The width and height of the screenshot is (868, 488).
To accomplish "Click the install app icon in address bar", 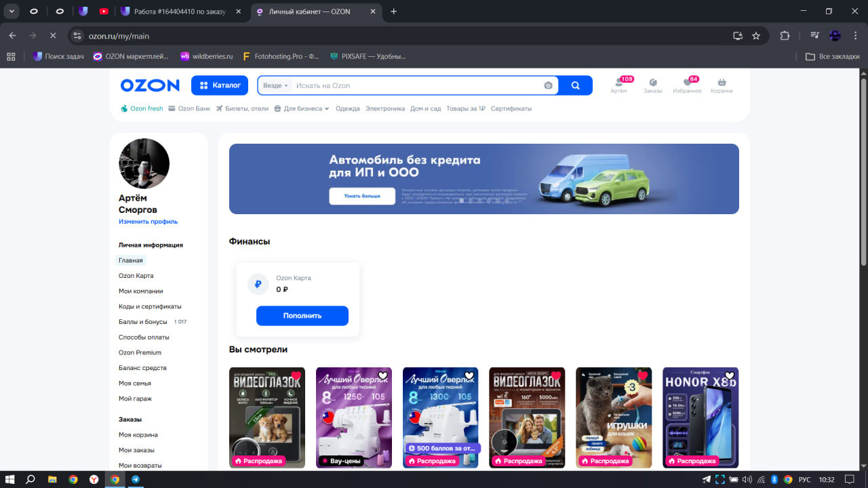I will [738, 36].
